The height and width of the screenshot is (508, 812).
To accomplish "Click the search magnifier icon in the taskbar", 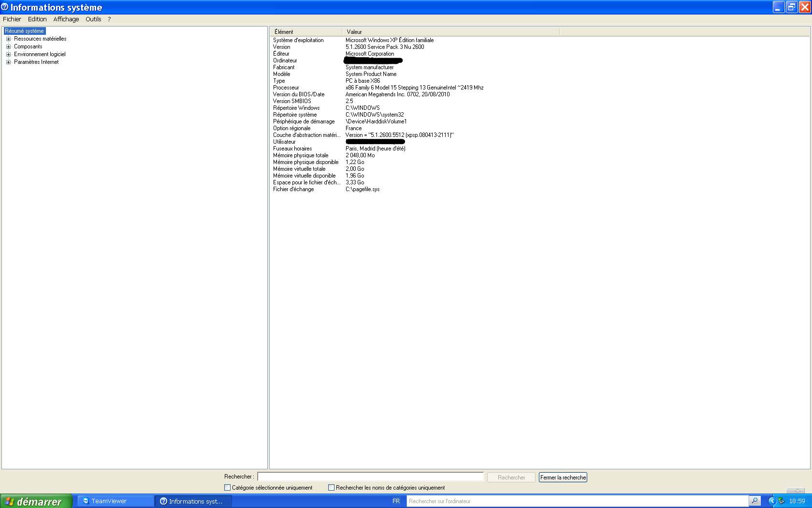I will (754, 501).
